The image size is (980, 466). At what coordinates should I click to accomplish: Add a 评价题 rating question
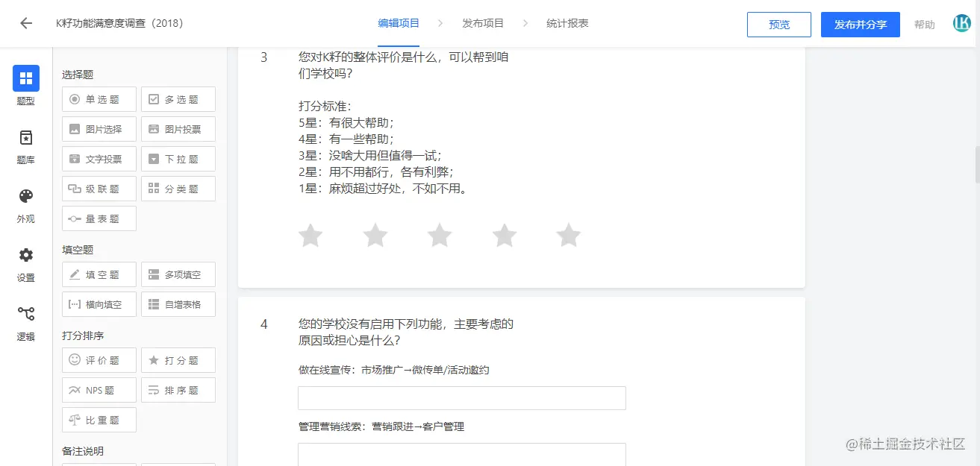pyautogui.click(x=99, y=360)
